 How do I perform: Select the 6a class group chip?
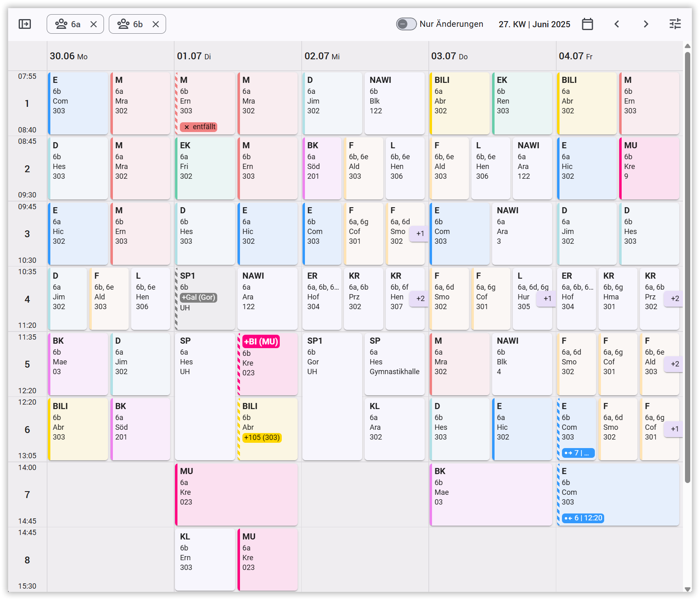[x=75, y=24]
